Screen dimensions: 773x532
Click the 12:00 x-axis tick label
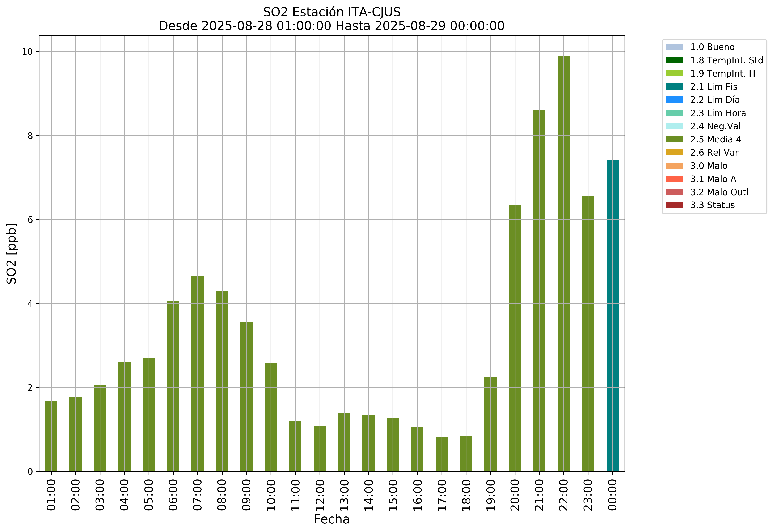tap(320, 495)
